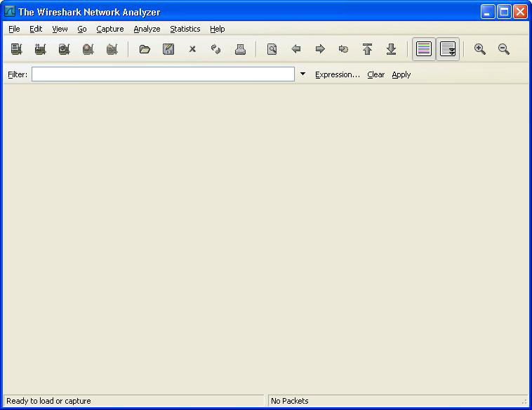
Task: Toggle packet list colorize button
Action: point(424,49)
